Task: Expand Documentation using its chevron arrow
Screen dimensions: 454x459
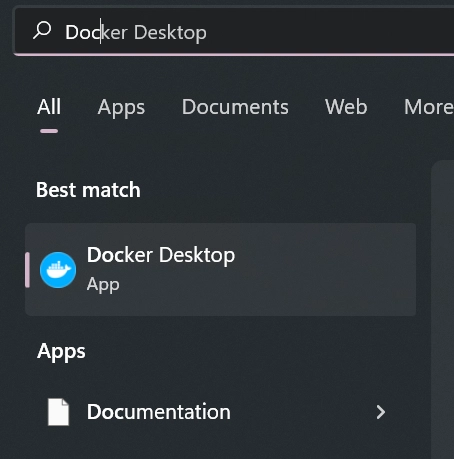Action: 380,412
